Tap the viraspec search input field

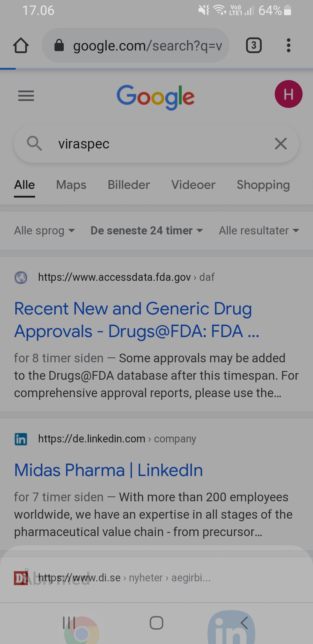[x=156, y=144]
